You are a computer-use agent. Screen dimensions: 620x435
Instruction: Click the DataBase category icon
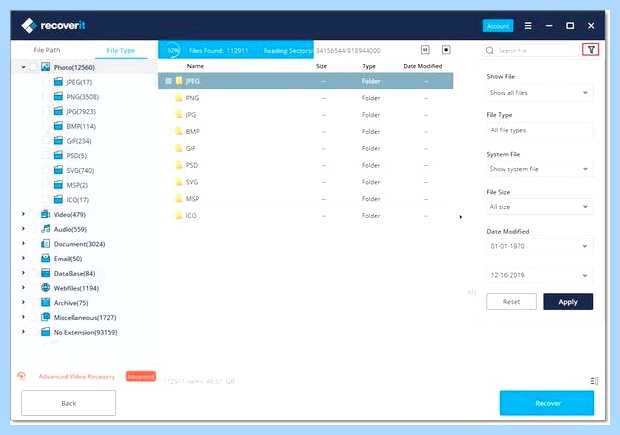[x=45, y=273]
